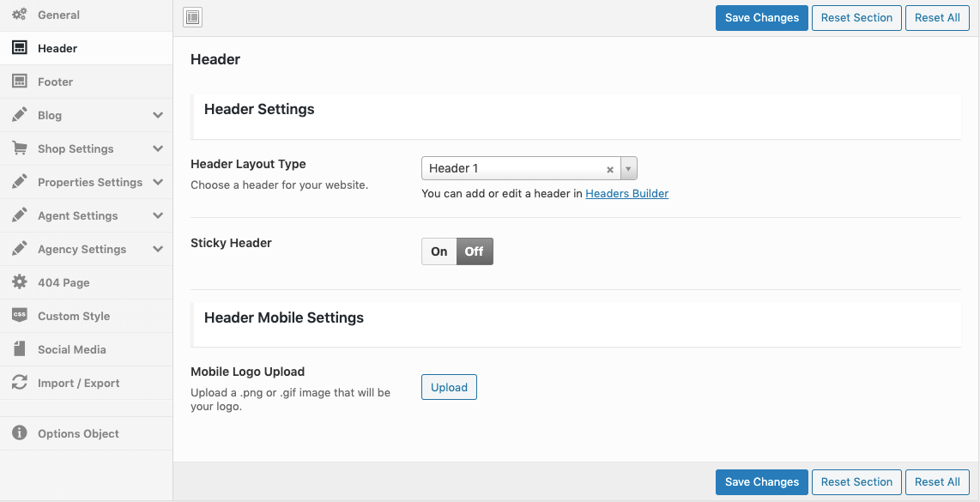The image size is (980, 502).
Task: Open the Header Layout Type dropdown arrow
Action: (628, 168)
